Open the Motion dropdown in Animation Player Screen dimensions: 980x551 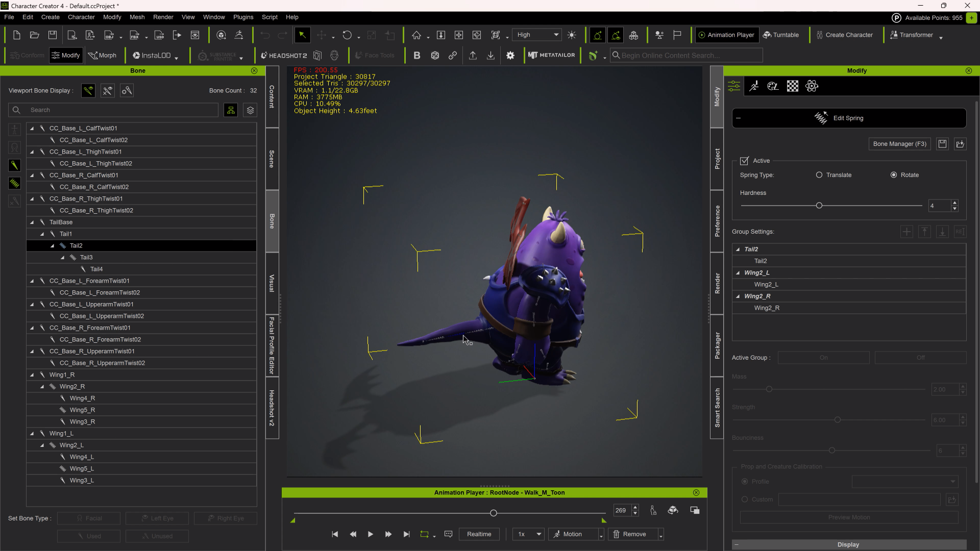click(601, 535)
